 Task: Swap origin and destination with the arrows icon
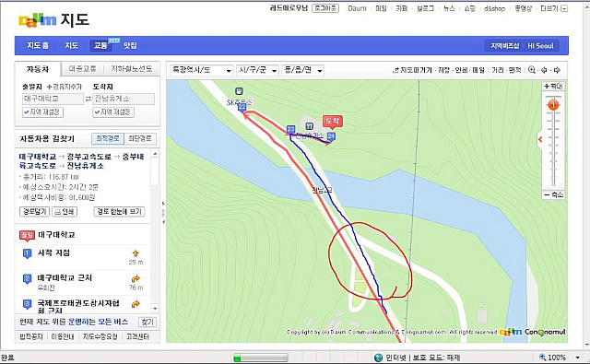pyautogui.click(x=88, y=99)
